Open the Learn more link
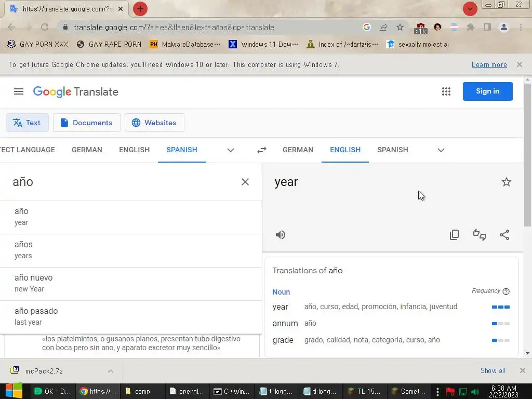The height and width of the screenshot is (399, 532). (x=489, y=64)
